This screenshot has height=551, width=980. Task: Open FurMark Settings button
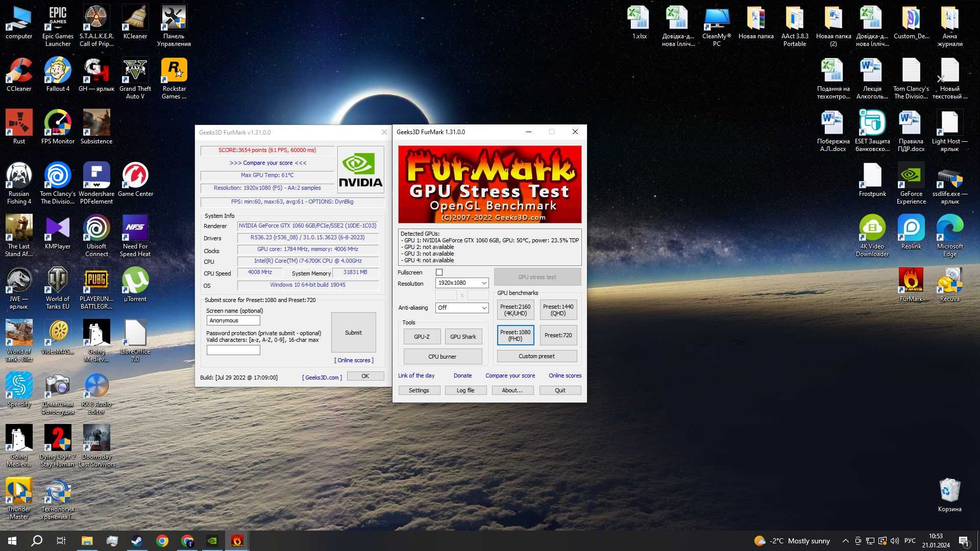pos(419,390)
